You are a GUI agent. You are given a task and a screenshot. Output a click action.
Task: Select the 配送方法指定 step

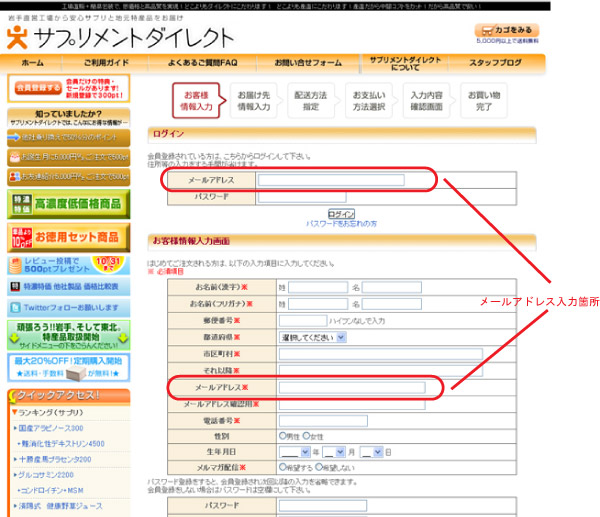pyautogui.click(x=311, y=101)
